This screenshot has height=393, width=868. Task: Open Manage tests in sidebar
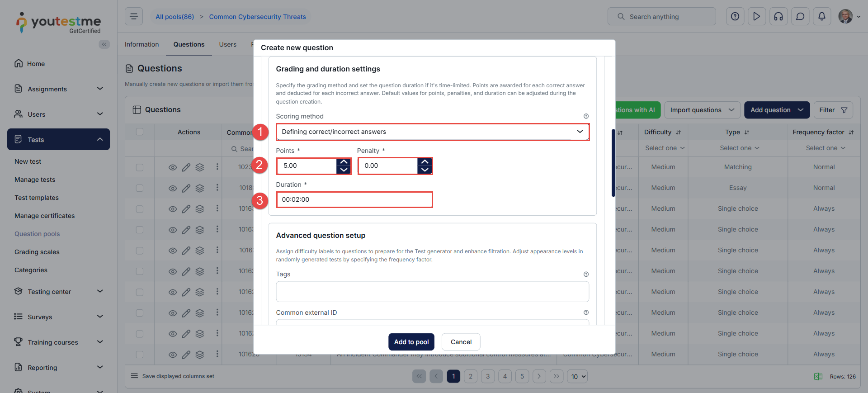click(x=35, y=180)
